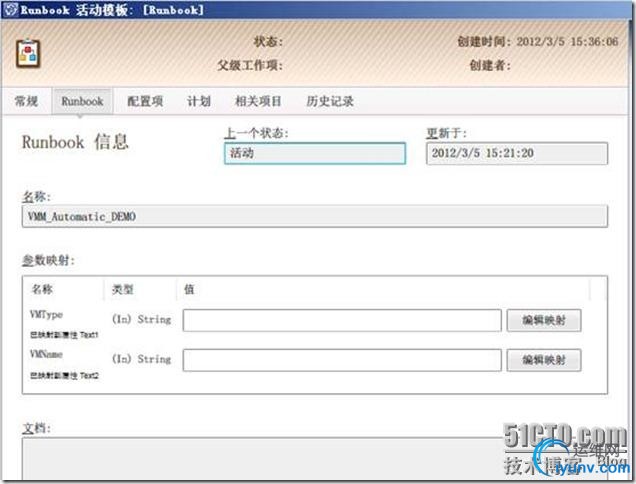The height and width of the screenshot is (484, 636).
Task: Click the 已映射到属性 Text2 label
Action: point(64,376)
